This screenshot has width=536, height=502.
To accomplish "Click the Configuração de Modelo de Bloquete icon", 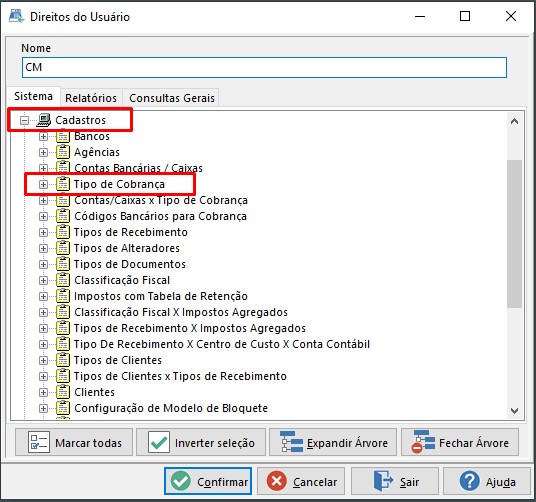I will 63,408.
